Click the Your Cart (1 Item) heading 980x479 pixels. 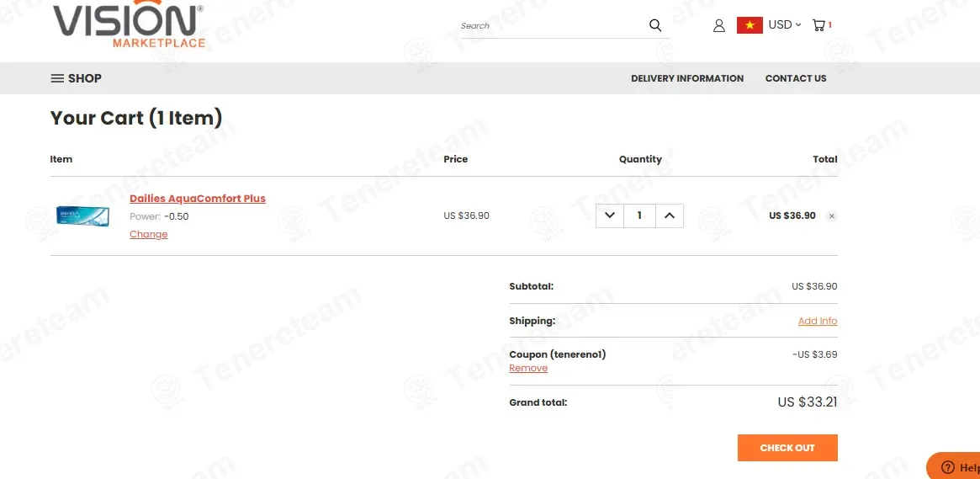136,118
